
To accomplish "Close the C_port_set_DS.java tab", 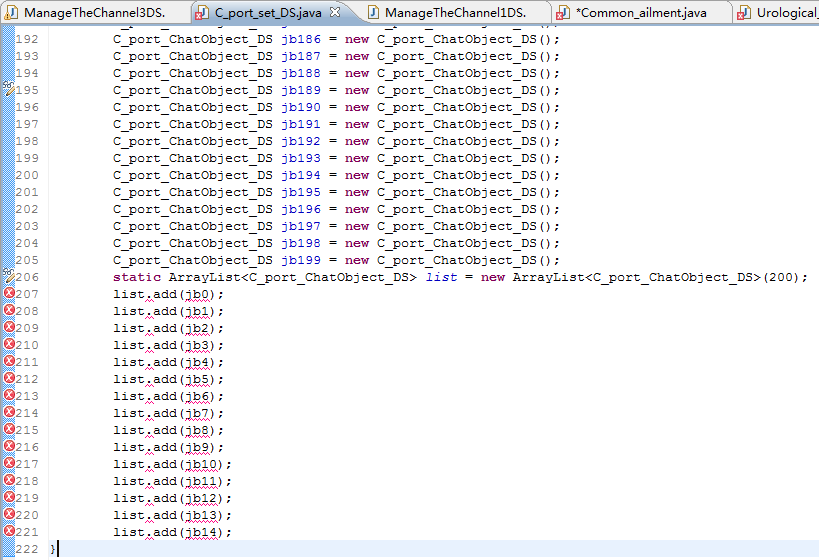I will (x=335, y=11).
